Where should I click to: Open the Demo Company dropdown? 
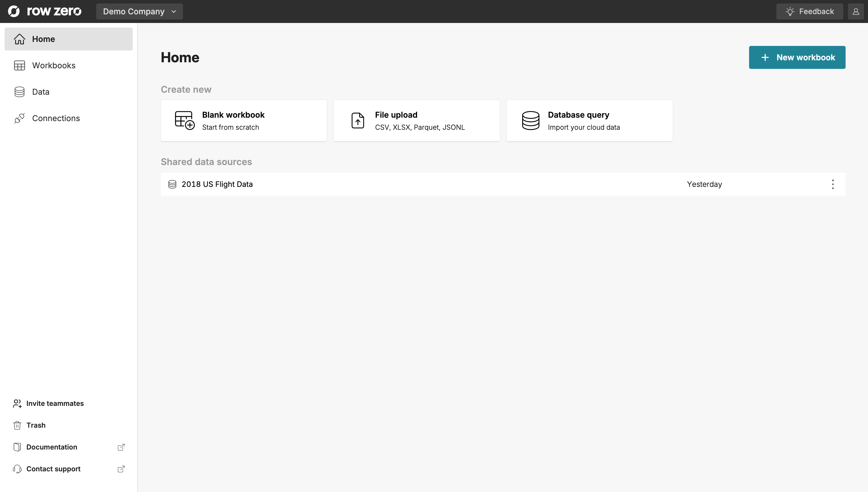[x=139, y=11]
